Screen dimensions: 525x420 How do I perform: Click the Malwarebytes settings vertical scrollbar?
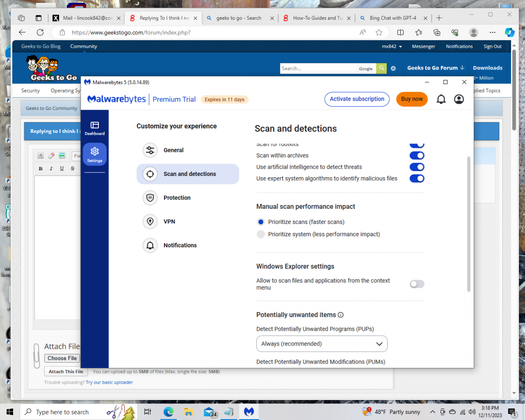tap(469, 224)
